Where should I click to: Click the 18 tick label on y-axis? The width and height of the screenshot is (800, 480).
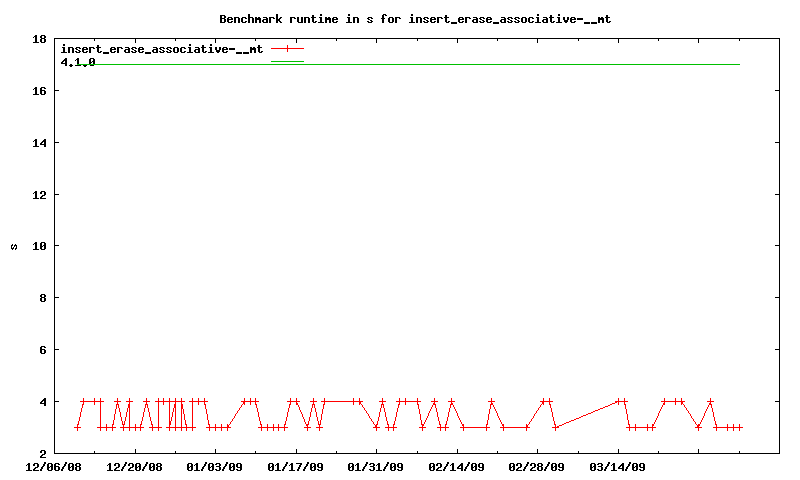(39, 39)
